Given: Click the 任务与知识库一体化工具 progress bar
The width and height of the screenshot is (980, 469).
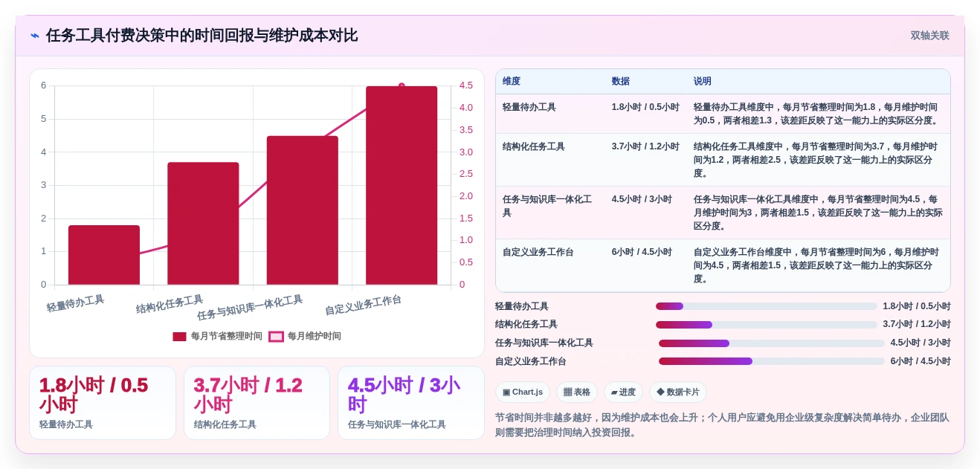Looking at the screenshot, I should click(771, 343).
